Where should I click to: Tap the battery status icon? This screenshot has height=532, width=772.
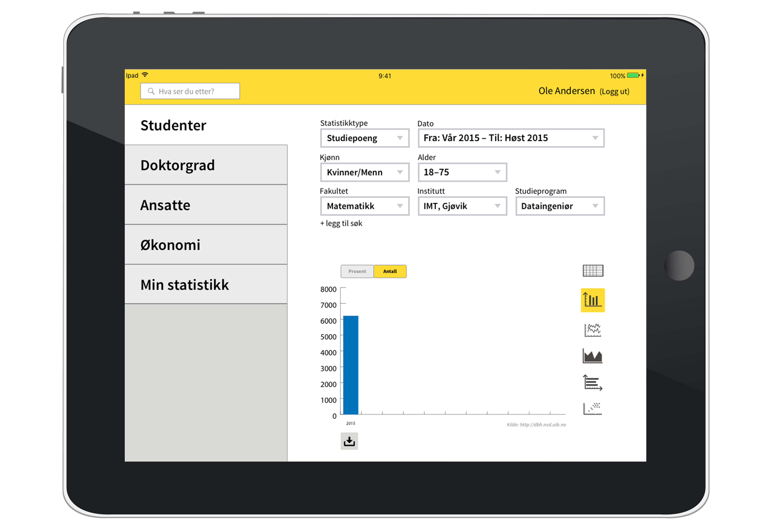(x=633, y=75)
